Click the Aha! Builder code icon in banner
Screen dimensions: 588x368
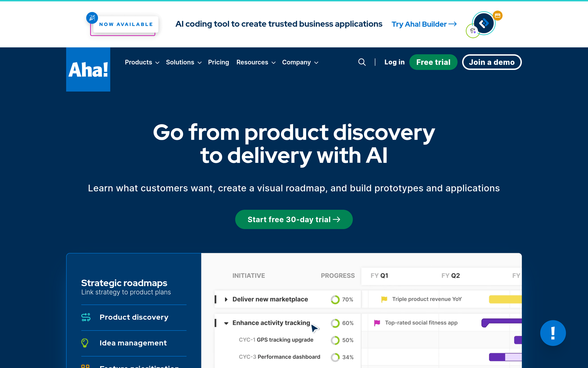(x=483, y=23)
